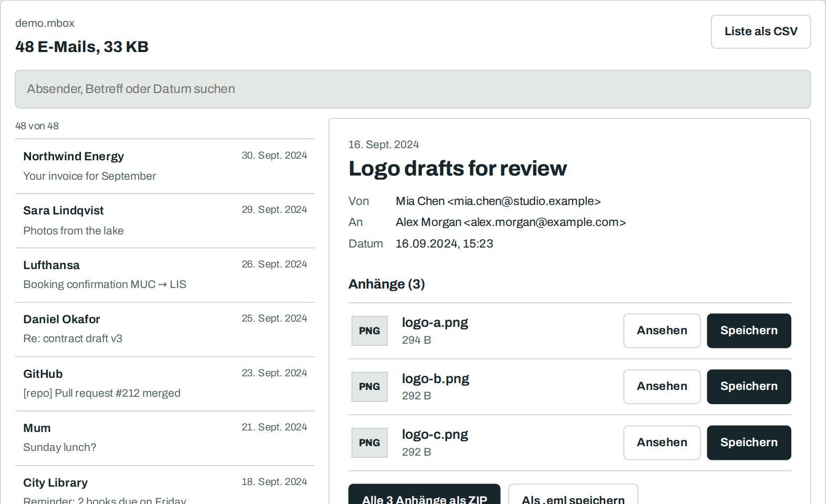
Task: Open the Northwind Energy invoice email
Action: tap(165, 166)
